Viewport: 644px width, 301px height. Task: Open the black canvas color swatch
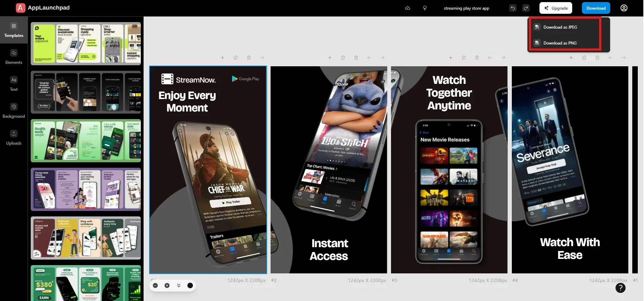coord(190,285)
